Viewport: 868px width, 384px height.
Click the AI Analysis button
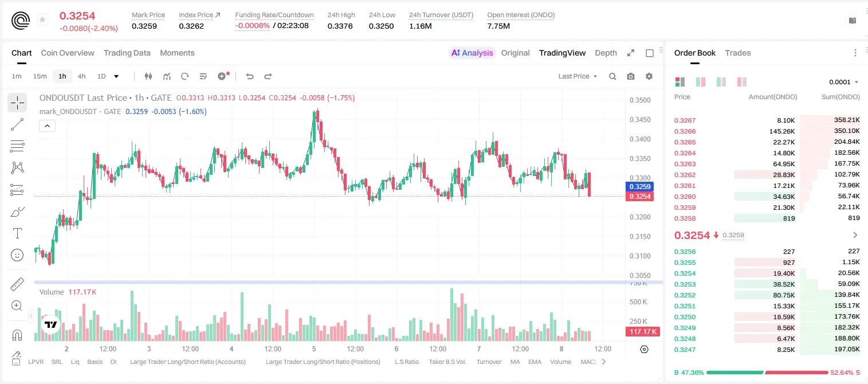coord(472,53)
